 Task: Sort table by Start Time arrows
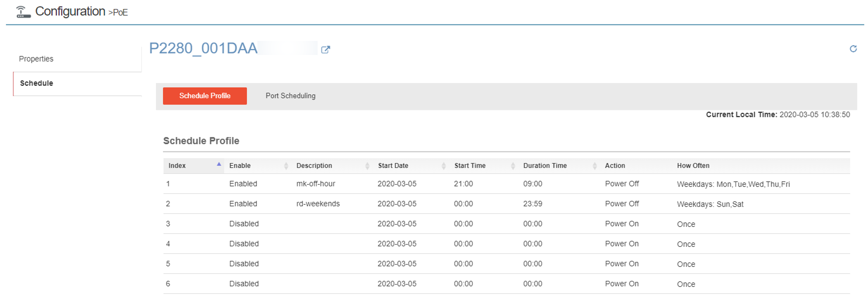tap(513, 166)
